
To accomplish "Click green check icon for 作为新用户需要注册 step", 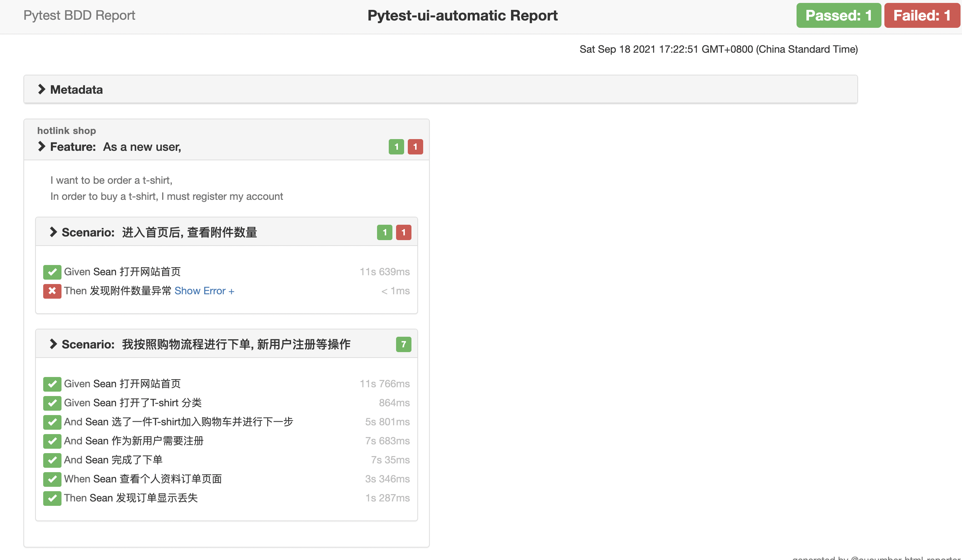I will (52, 441).
